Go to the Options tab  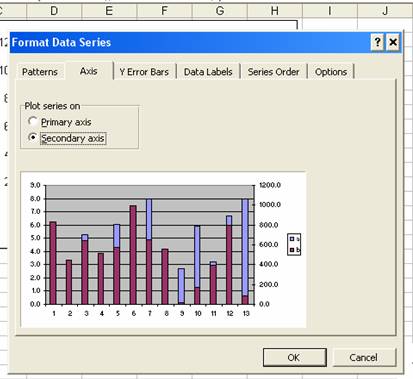tap(331, 72)
